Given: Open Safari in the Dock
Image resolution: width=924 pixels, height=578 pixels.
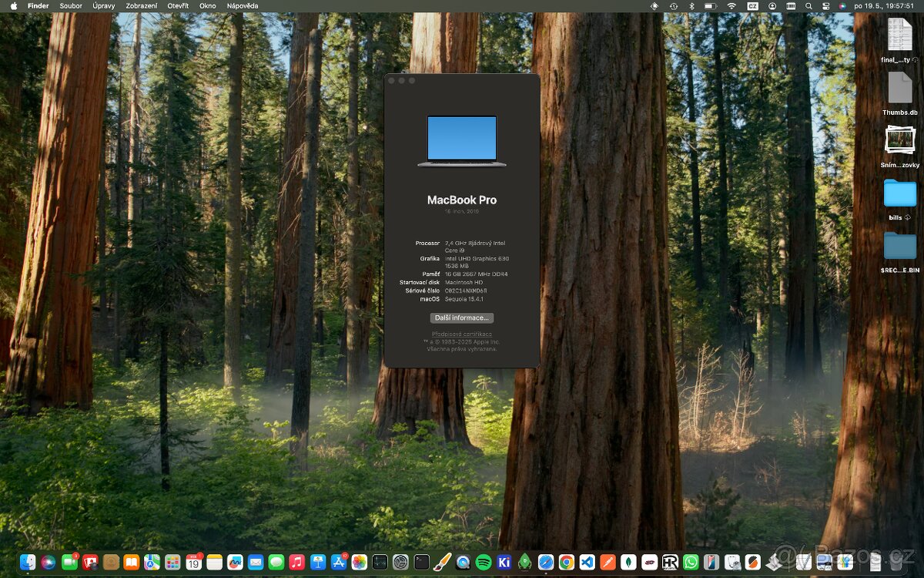Looking at the screenshot, I should [546, 563].
